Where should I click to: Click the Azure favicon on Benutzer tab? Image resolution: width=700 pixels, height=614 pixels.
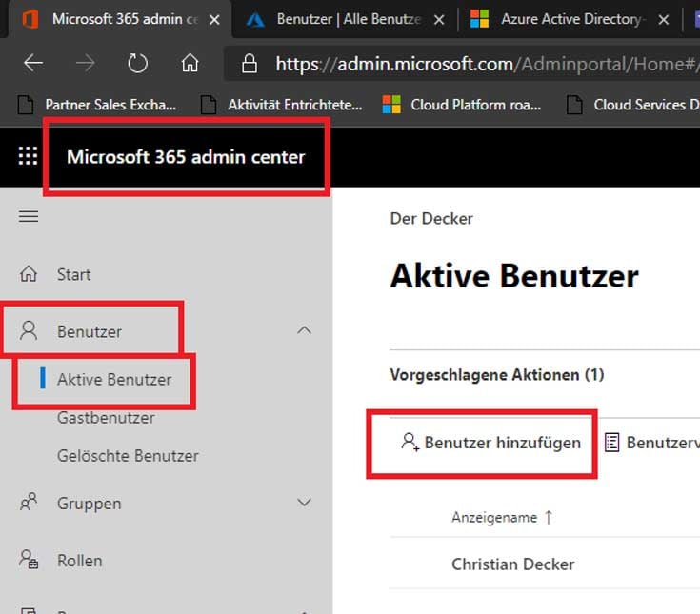point(255,20)
